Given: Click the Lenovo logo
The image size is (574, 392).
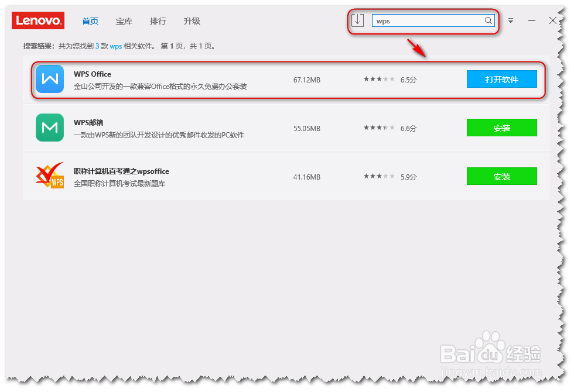Looking at the screenshot, I should click(37, 20).
